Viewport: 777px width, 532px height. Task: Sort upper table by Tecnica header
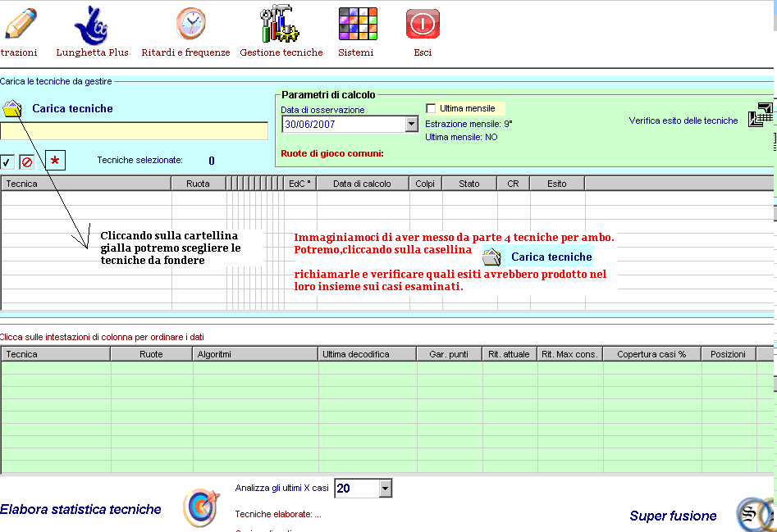(86, 184)
